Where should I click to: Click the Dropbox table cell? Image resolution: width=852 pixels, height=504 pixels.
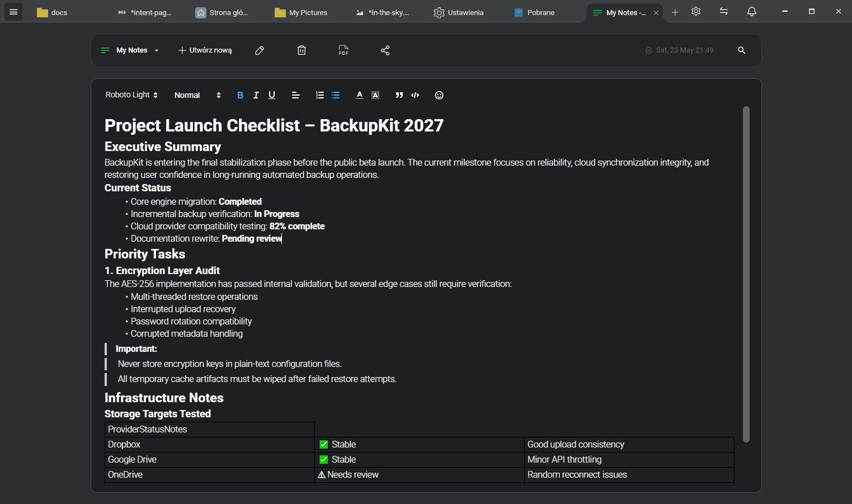pos(210,444)
